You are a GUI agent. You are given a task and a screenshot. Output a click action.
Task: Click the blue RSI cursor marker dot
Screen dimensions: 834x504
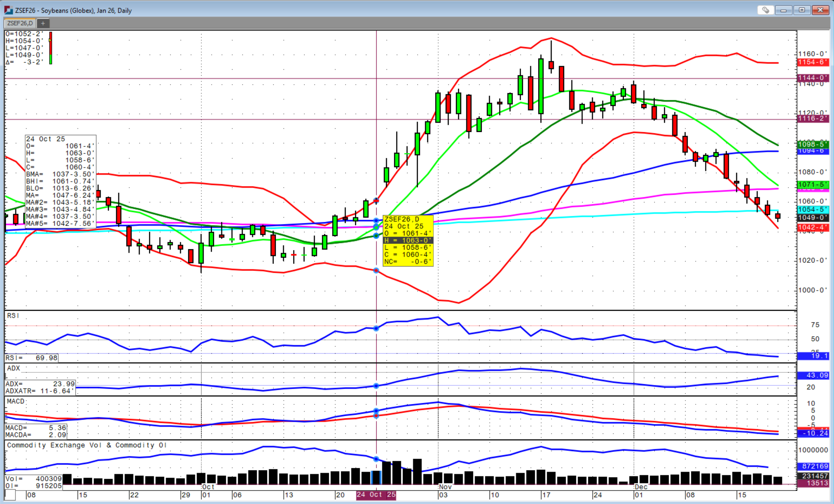[376, 328]
